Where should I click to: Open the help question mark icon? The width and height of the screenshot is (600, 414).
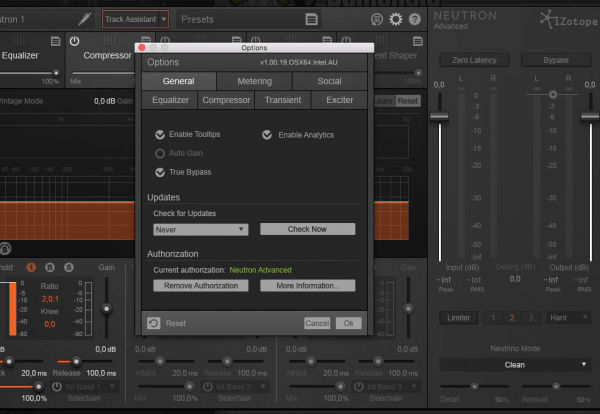point(415,19)
